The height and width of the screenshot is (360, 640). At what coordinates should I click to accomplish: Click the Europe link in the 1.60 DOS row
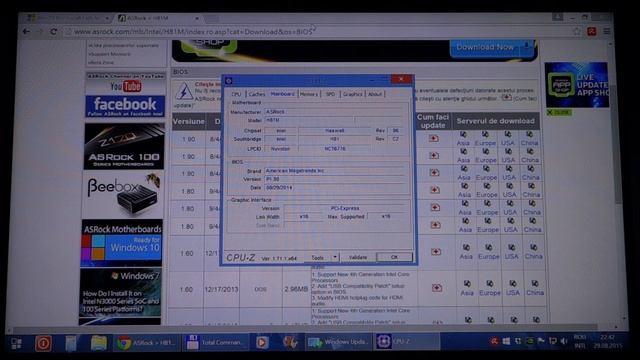[x=490, y=293]
